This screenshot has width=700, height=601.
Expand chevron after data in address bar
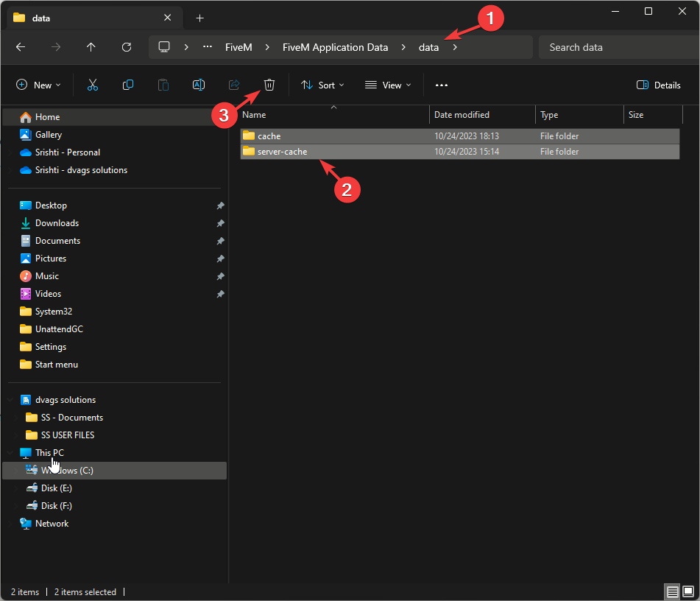455,47
